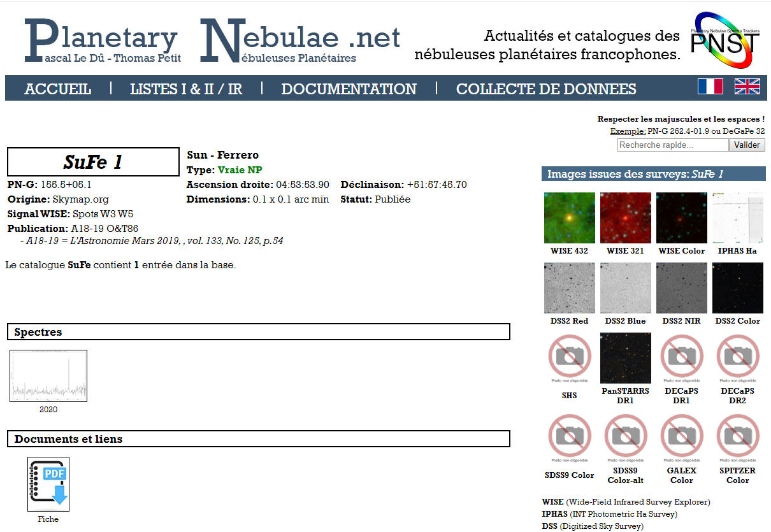The height and width of the screenshot is (532, 771).
Task: Click unavailable SDSS9 Color photo icon
Action: [x=569, y=439]
